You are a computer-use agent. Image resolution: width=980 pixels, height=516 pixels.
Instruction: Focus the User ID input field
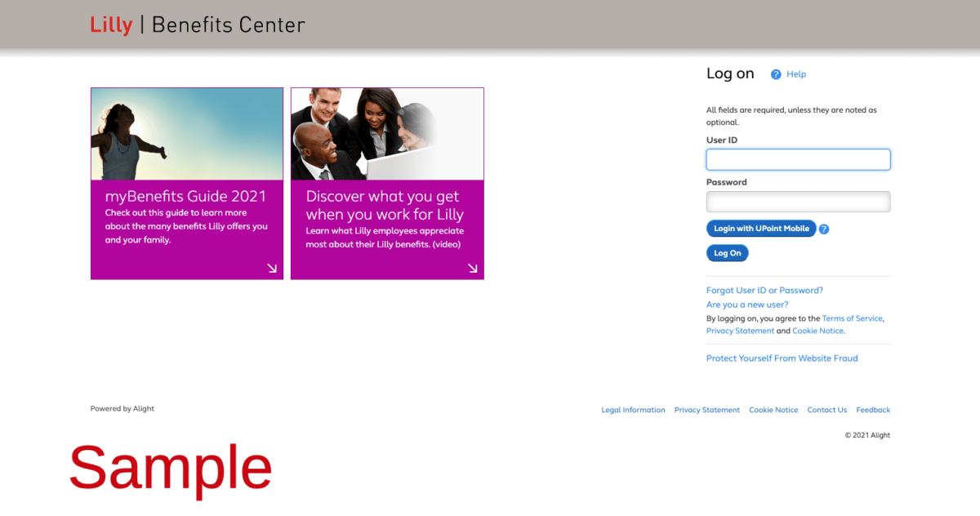pos(798,160)
